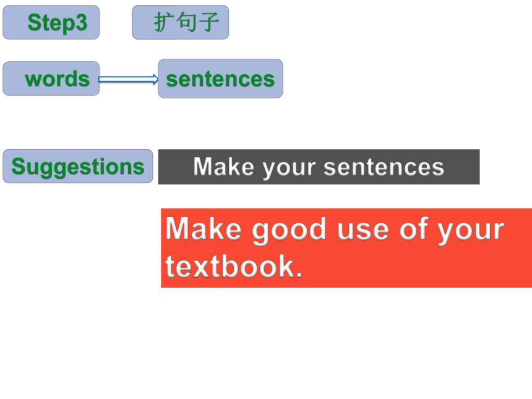Select white 'sentences' text in gray banner

pyautogui.click(x=384, y=167)
